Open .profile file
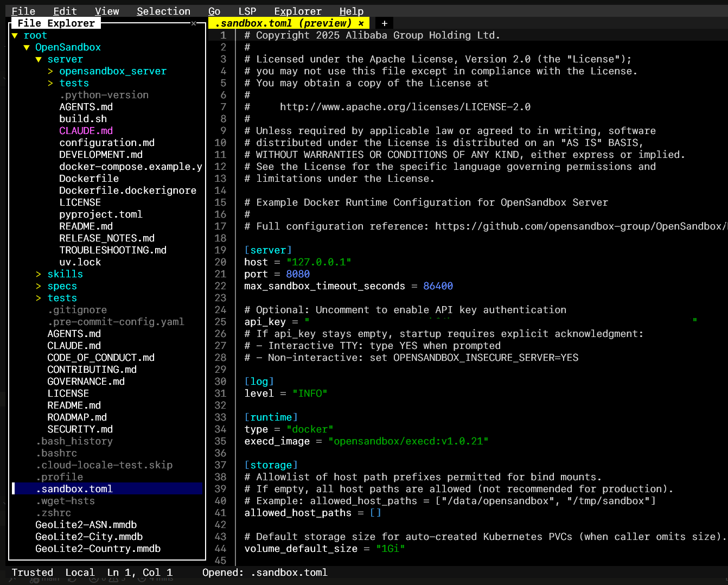Image resolution: width=728 pixels, height=585 pixels. point(59,477)
